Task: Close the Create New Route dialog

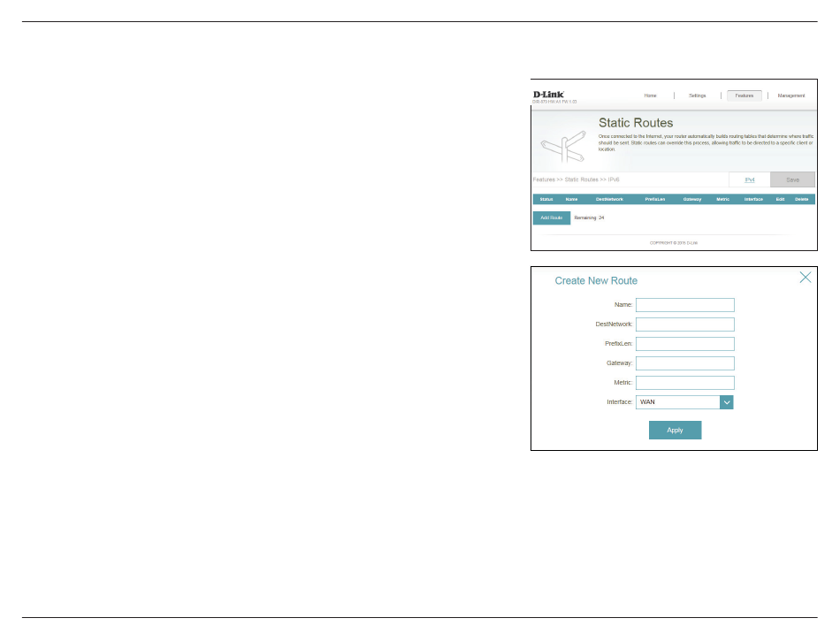Action: [x=806, y=277]
